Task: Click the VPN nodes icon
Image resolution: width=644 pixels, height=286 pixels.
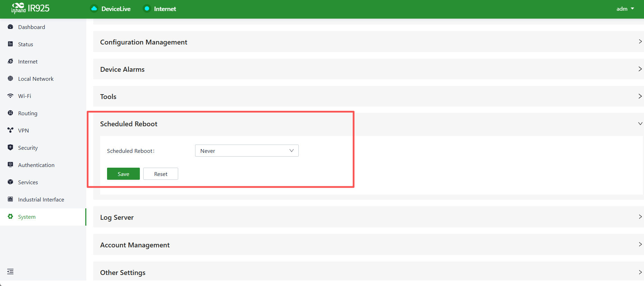Action: click(x=10, y=130)
